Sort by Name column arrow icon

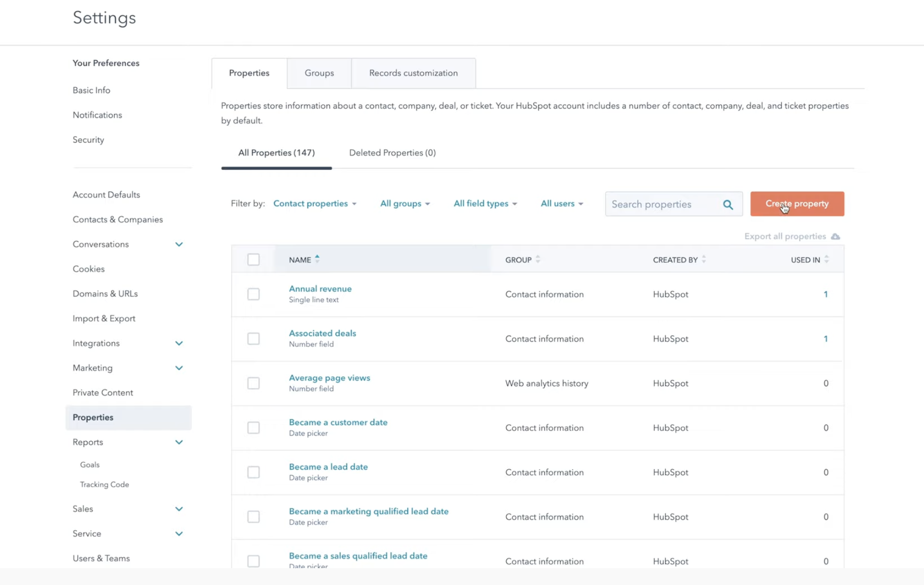(x=317, y=259)
